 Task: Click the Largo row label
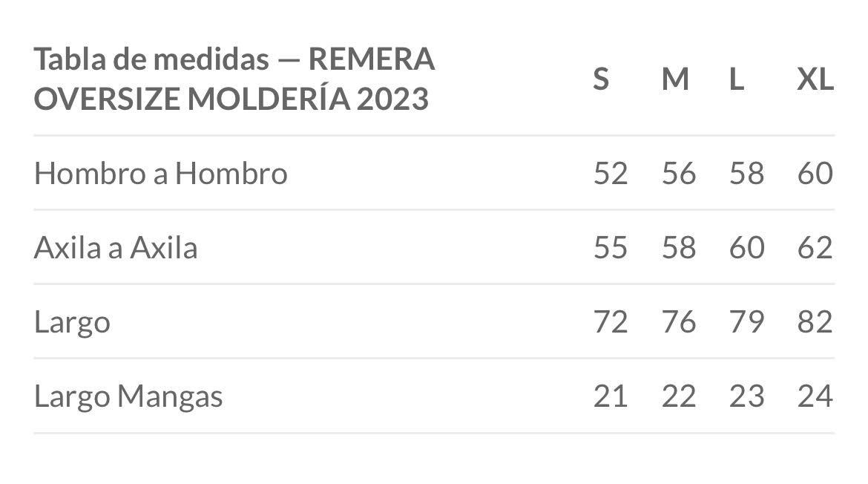pos(72,322)
